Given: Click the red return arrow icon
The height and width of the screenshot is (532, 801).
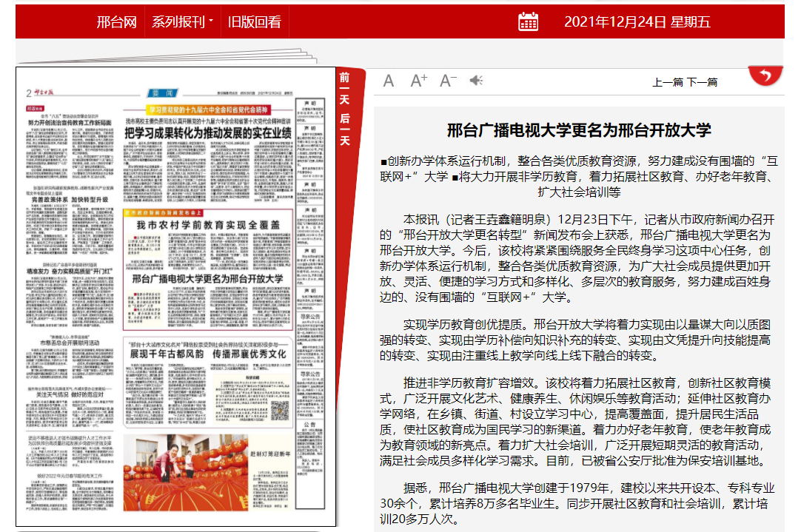Looking at the screenshot, I should point(765,75).
